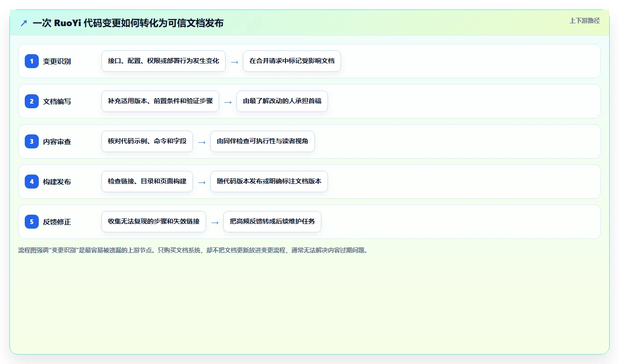Screen dimensions: 619x364
Task: Click the '收集无法复现的步骤和失效链接' box
Action: pyautogui.click(x=154, y=222)
